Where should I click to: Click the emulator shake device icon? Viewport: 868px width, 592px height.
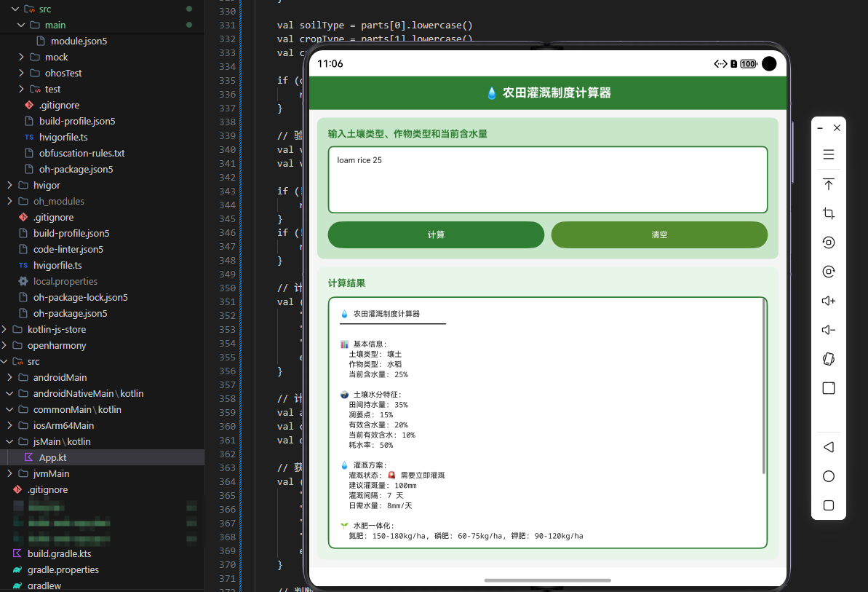click(828, 359)
